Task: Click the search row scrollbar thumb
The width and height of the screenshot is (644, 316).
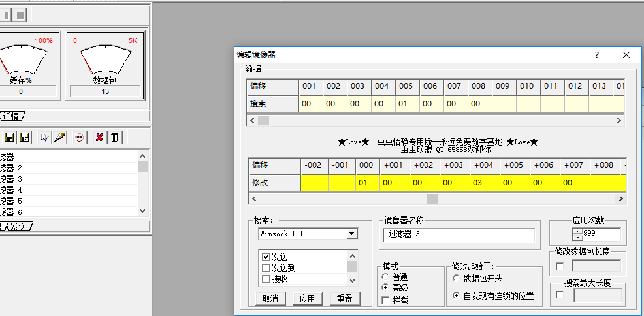Action: (x=263, y=120)
